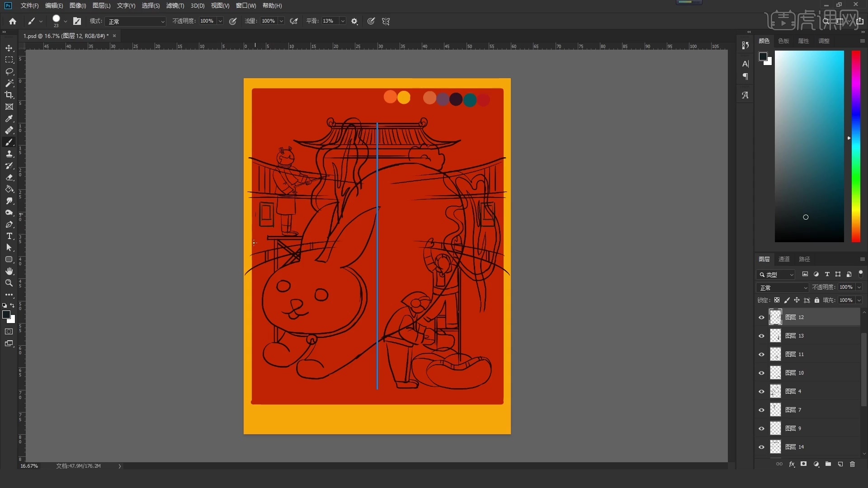Screen dimensions: 868x488
Task: Hide layer 图层 13
Action: click(x=761, y=336)
